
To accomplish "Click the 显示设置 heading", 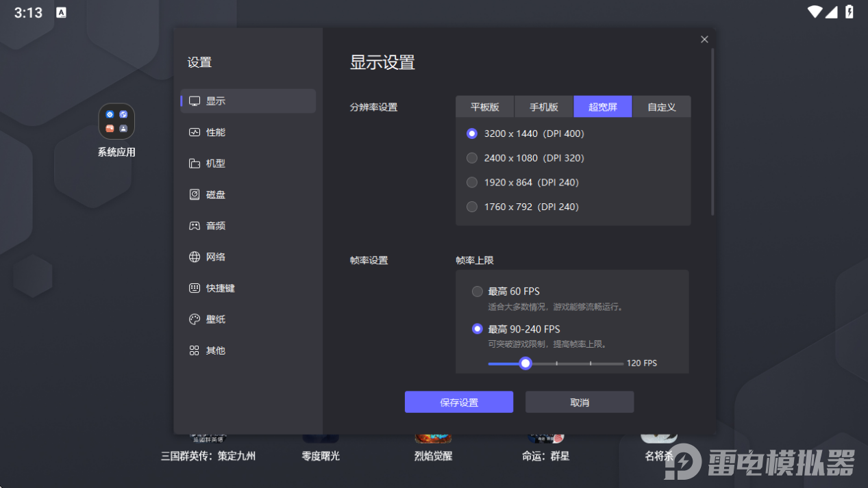I will [x=382, y=62].
